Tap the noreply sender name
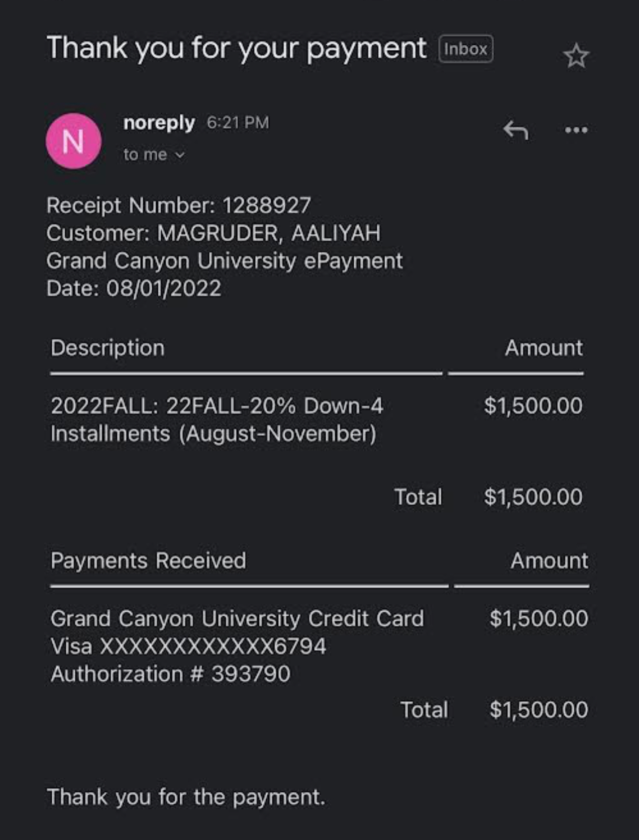 click(x=159, y=123)
